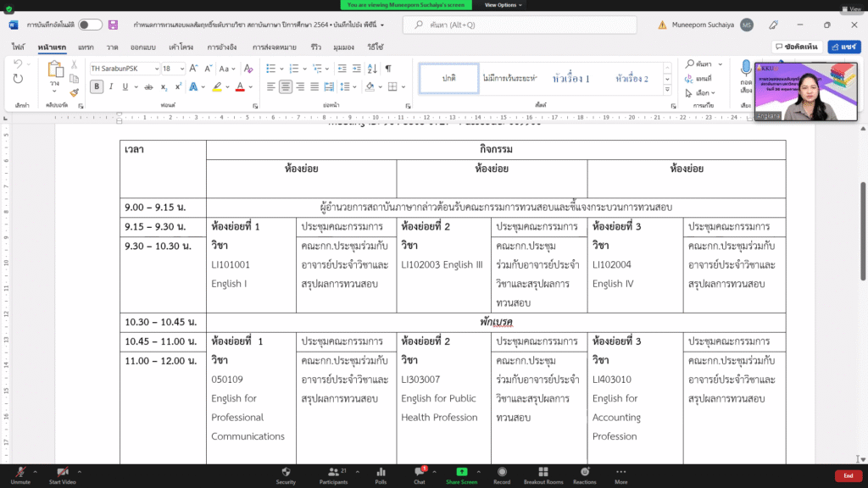The height and width of the screenshot is (488, 868).
Task: Switch to the รีวิว (Review) tab
Action: pos(315,47)
